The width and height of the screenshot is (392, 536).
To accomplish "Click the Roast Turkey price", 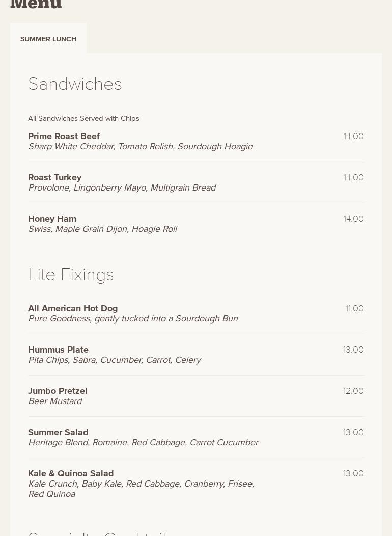I will pos(353,177).
